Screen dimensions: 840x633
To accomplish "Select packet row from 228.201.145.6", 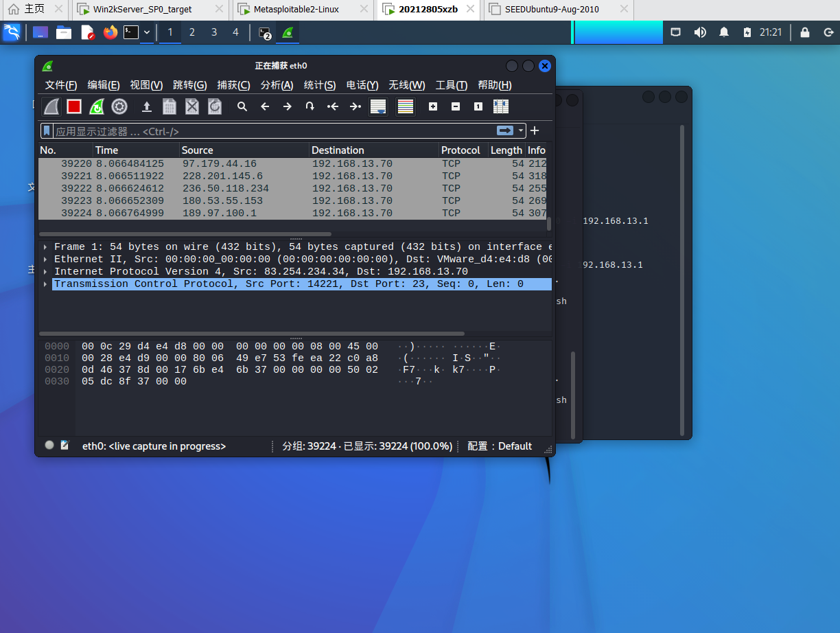I will tap(292, 176).
